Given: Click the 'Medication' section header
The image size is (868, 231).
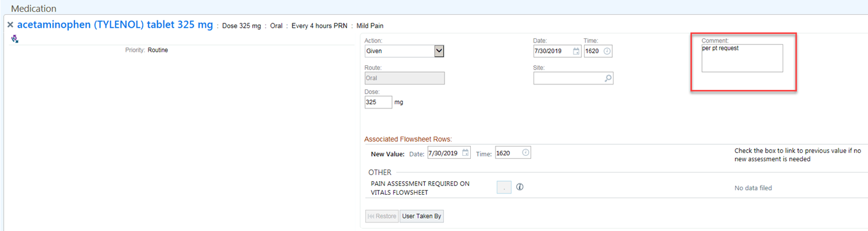Looking at the screenshot, I should (x=34, y=9).
